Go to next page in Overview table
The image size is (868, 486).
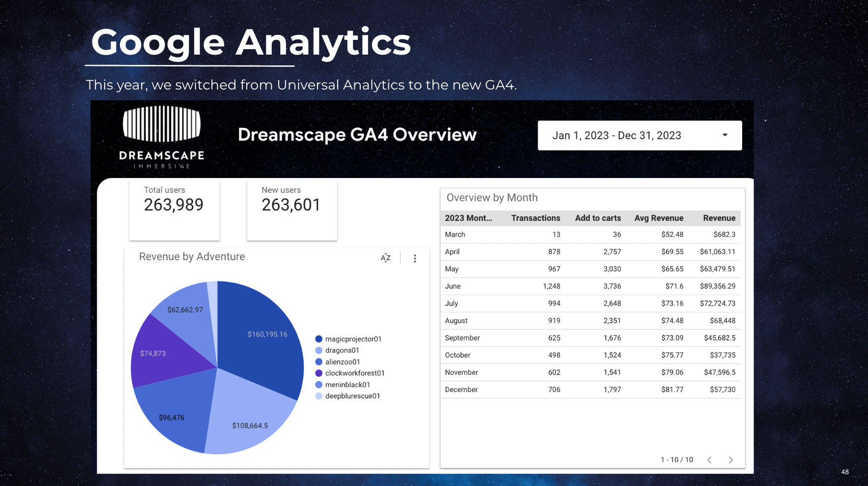tap(731, 460)
